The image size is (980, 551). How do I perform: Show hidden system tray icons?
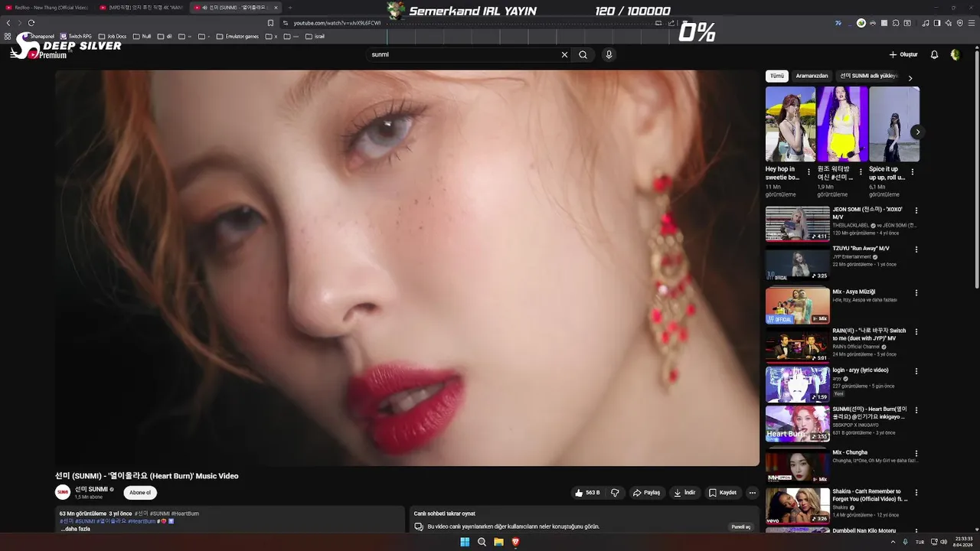[893, 542]
